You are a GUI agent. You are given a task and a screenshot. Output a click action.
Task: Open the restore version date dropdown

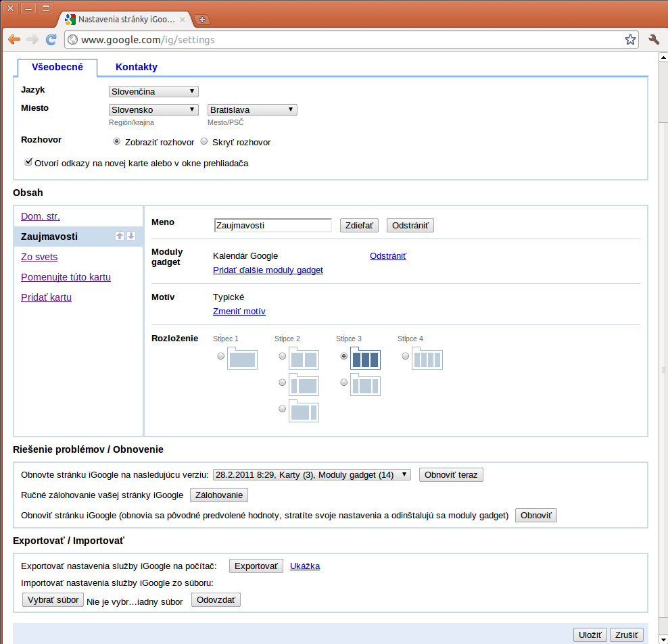tap(312, 475)
